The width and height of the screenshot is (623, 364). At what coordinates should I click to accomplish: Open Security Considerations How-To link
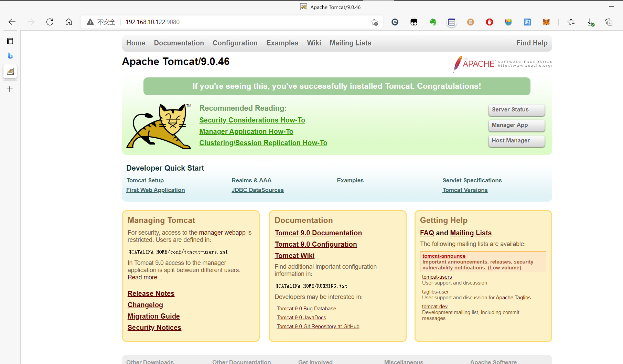[x=252, y=120]
